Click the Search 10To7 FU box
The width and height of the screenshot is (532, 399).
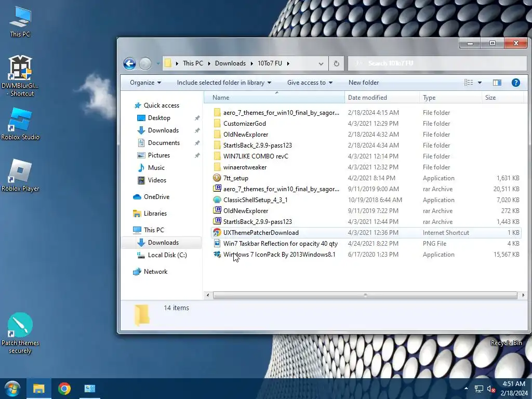[437, 63]
